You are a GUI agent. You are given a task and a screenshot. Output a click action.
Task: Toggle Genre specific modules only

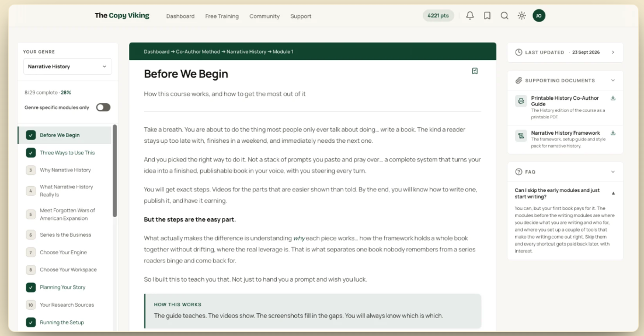103,107
